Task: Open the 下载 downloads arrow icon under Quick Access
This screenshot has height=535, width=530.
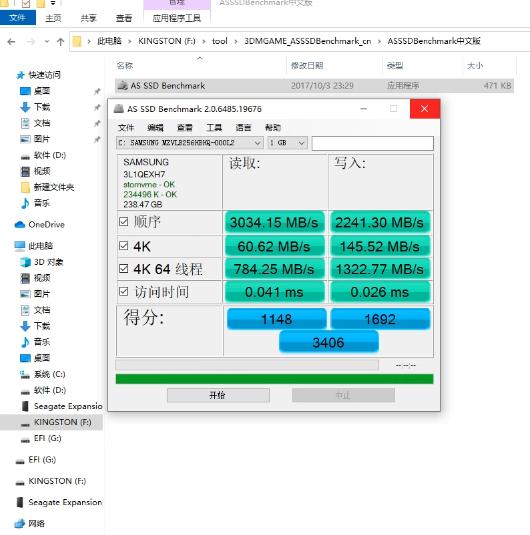Action: tap(26, 107)
